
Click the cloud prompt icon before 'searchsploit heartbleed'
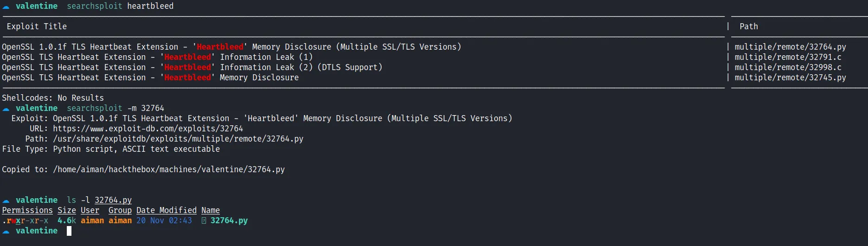point(6,6)
